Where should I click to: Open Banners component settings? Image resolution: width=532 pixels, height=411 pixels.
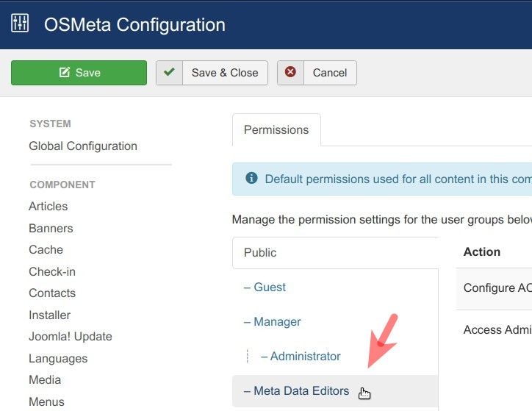[51, 229]
